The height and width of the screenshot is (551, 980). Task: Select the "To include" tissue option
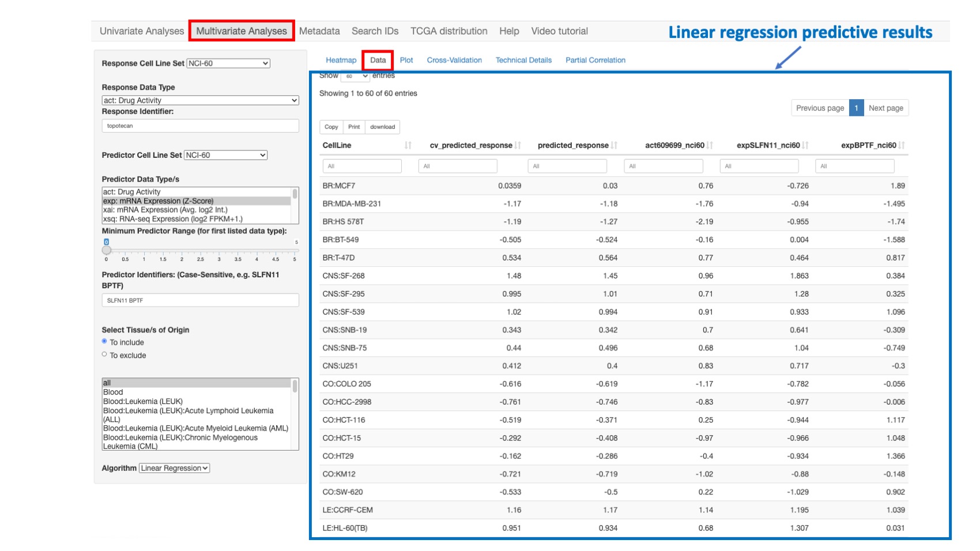pos(104,342)
